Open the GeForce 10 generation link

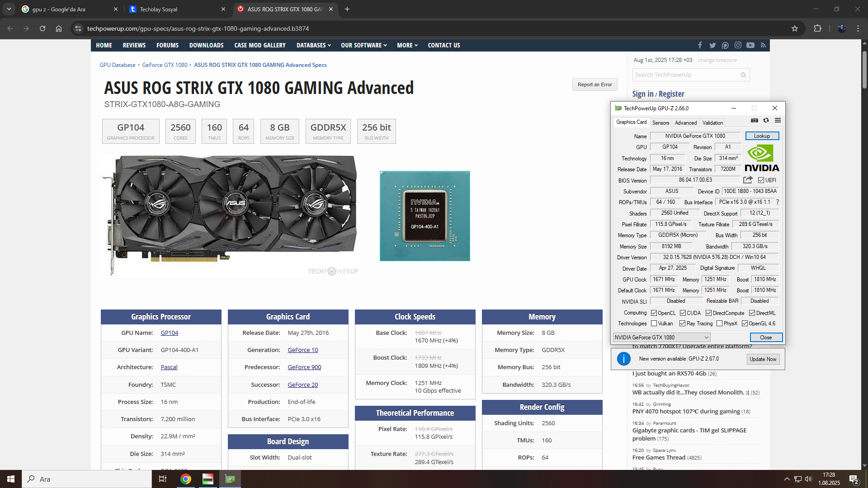click(x=303, y=350)
